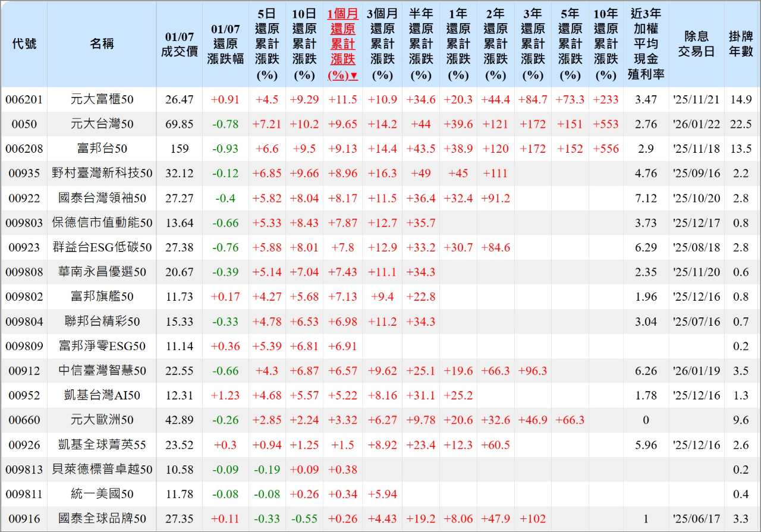Click stock code 00935
The width and height of the screenshot is (761, 532).
point(24,174)
